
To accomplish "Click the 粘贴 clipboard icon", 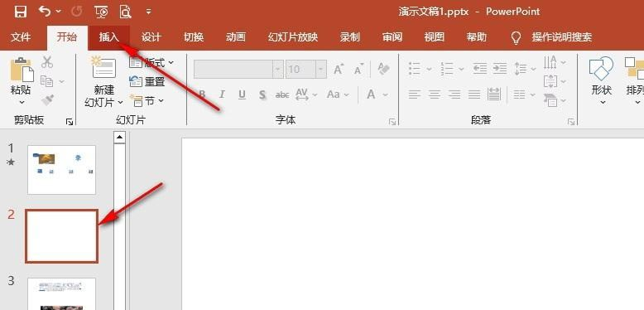I will (22, 70).
